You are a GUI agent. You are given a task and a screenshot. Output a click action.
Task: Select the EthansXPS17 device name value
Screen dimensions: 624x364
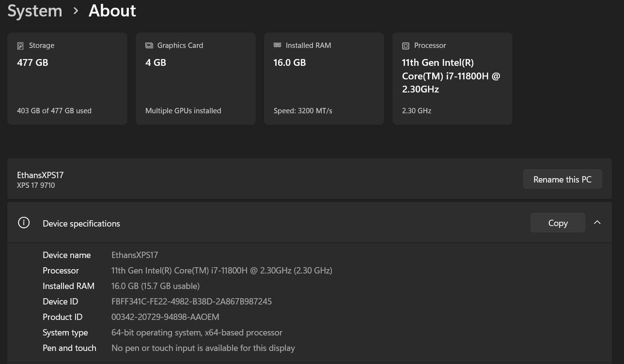point(135,255)
